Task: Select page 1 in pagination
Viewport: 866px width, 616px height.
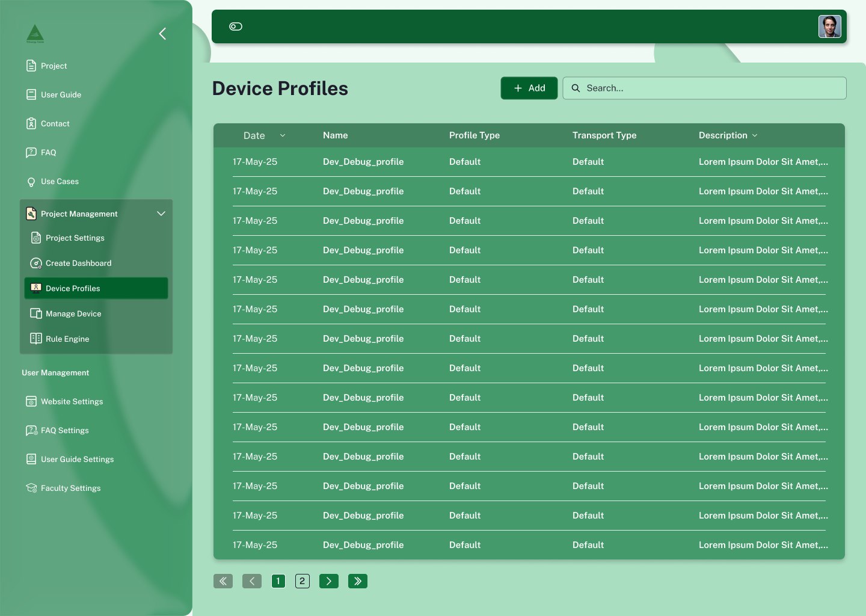Action: pos(278,581)
